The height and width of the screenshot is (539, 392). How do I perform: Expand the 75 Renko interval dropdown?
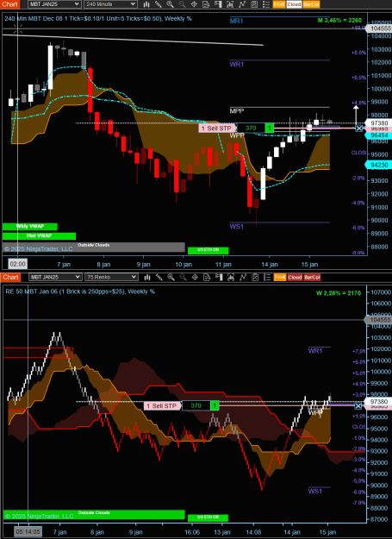(x=111, y=277)
